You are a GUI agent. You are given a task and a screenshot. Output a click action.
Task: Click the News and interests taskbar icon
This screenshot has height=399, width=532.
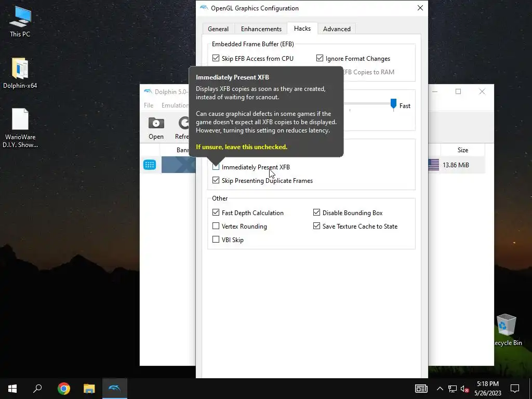click(421, 389)
